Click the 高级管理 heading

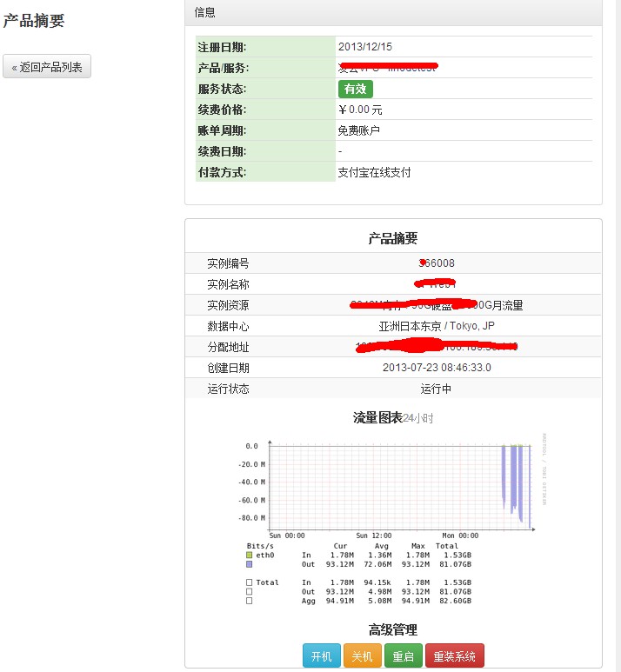393,629
